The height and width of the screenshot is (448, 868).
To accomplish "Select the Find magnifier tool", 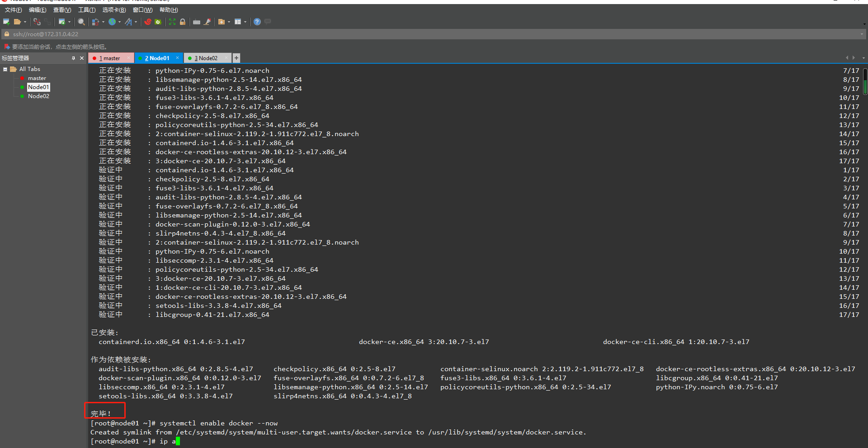I will coord(81,21).
